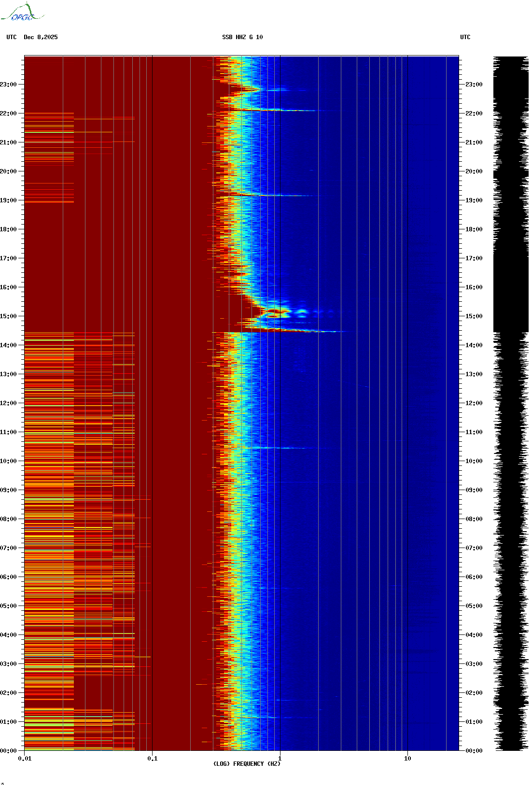Click the right axis '17:00' time label
This screenshot has height=789, width=532.
click(x=474, y=258)
